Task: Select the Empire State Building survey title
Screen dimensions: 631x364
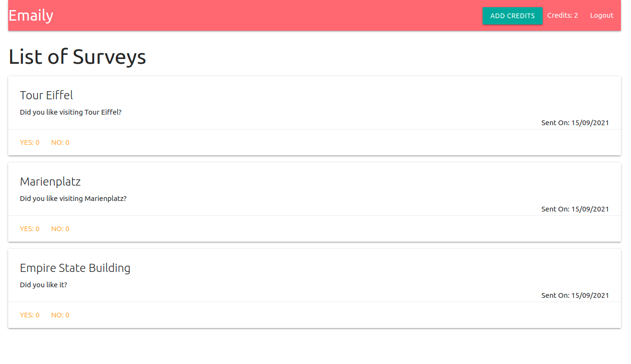Action: point(75,268)
